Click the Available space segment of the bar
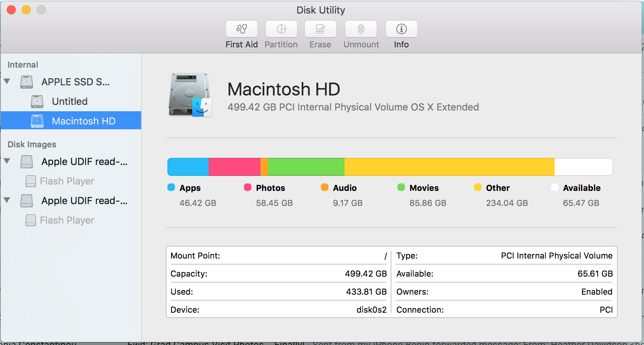 582,166
